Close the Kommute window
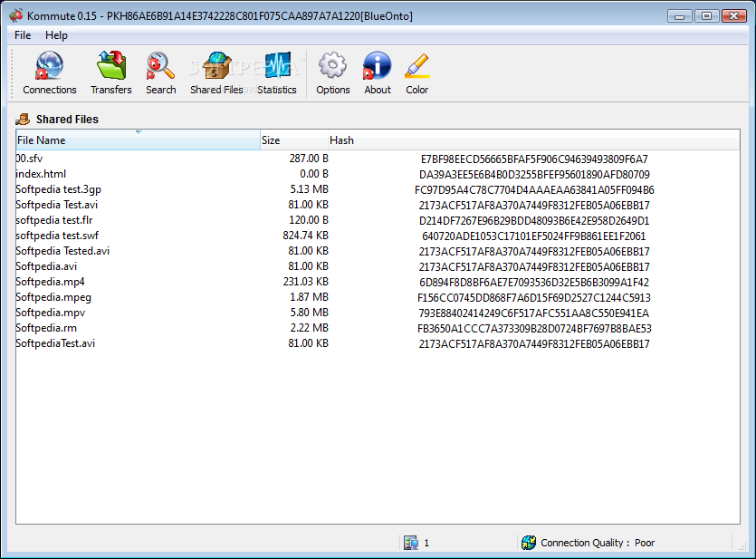756x559 pixels. (x=734, y=16)
